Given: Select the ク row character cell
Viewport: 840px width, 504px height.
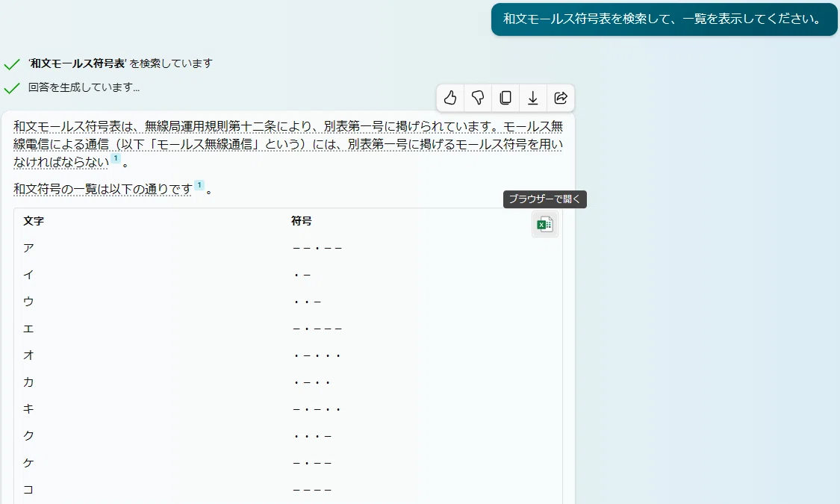Looking at the screenshot, I should 28,435.
